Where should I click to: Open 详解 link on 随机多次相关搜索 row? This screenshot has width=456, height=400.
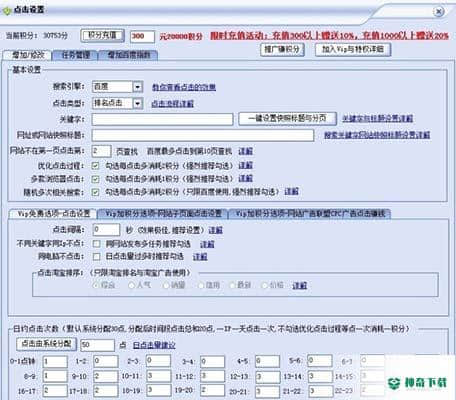click(x=291, y=191)
